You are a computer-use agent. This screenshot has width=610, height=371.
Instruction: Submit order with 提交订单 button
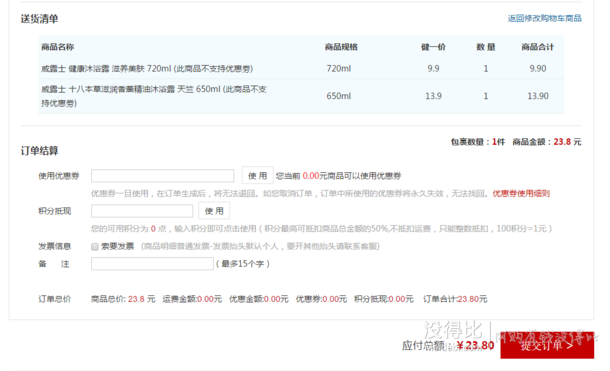(547, 345)
